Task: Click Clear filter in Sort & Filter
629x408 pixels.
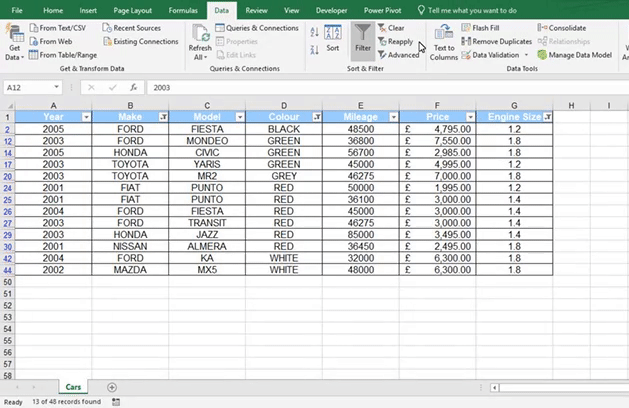Action: (390, 28)
